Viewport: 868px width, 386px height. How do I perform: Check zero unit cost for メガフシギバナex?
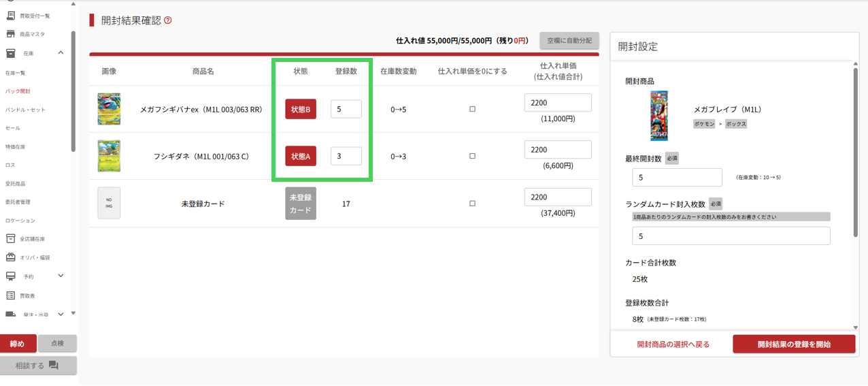pos(472,109)
